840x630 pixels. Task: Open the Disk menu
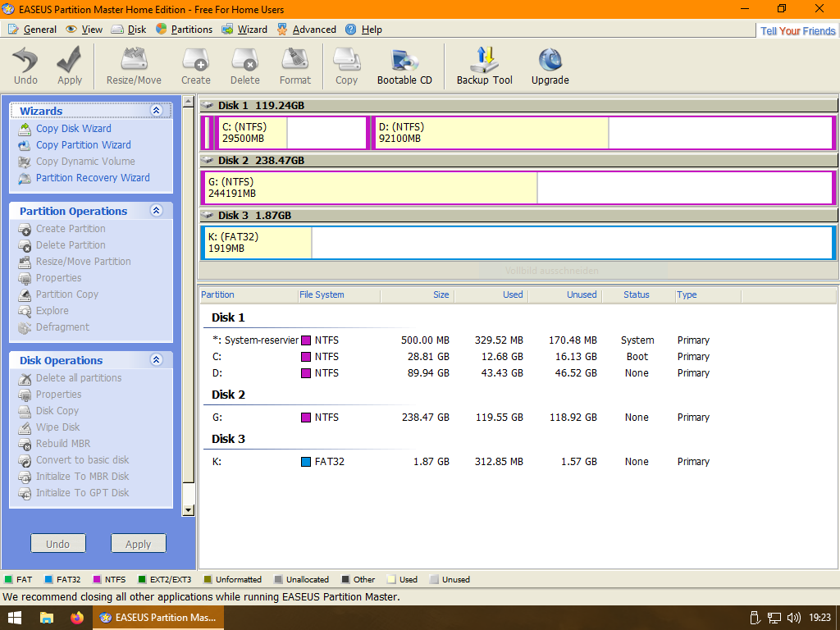(129, 30)
